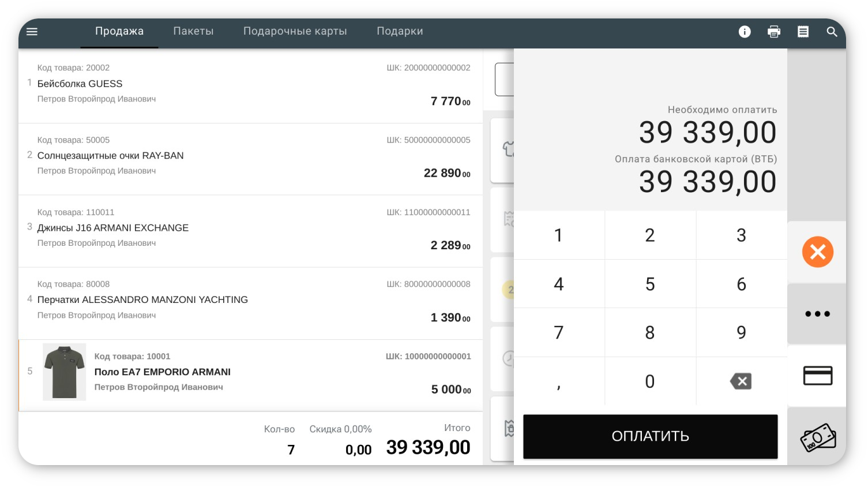Viewport: 868px width, 487px height.
Task: Click the Поло EA7 product thumbnail
Action: point(65,372)
